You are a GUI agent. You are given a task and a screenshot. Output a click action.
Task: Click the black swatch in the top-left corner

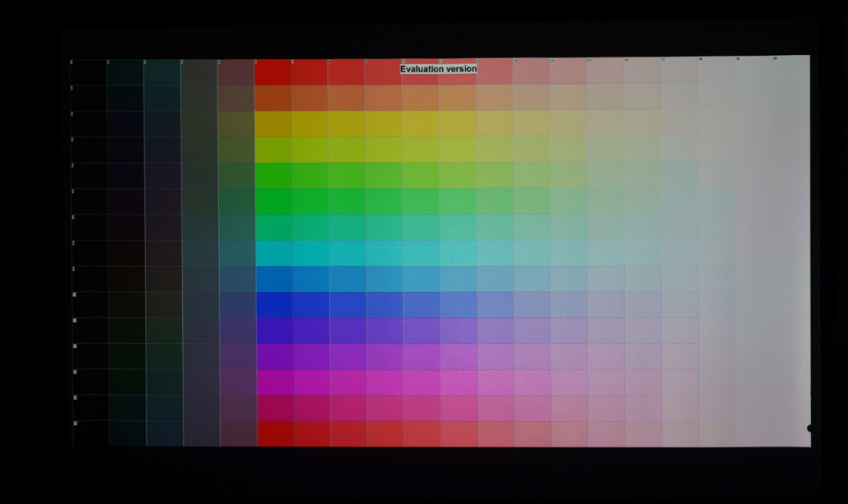[88, 72]
